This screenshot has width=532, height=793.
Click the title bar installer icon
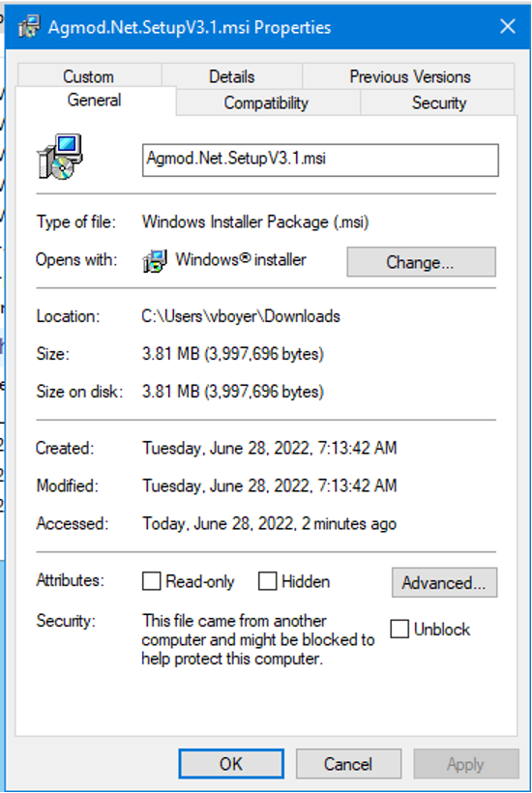(x=29, y=26)
